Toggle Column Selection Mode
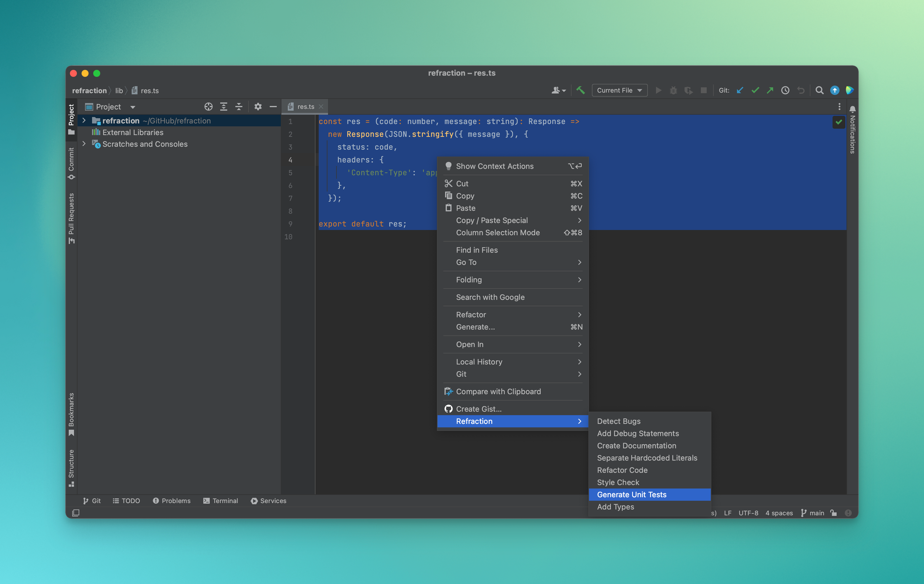Viewport: 924px width, 584px height. pos(513,233)
